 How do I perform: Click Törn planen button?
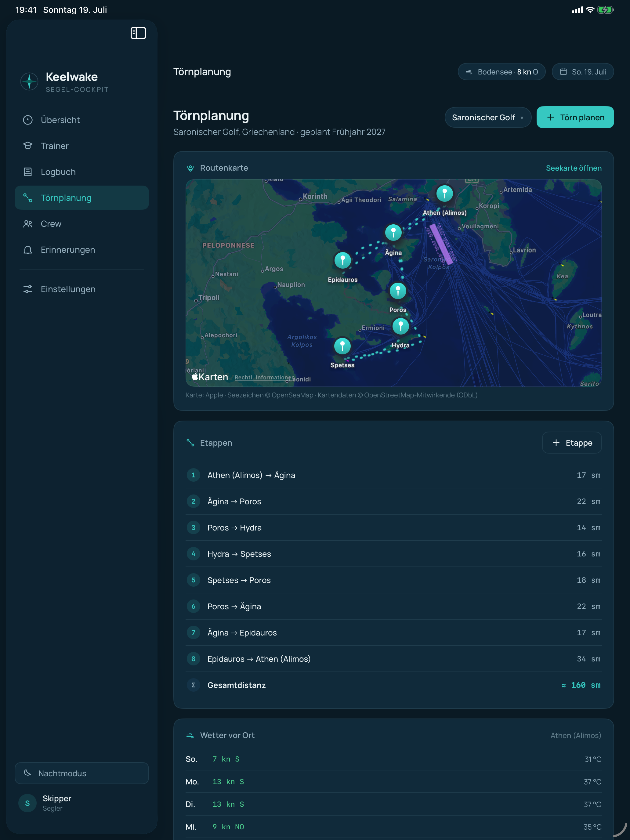pos(575,117)
